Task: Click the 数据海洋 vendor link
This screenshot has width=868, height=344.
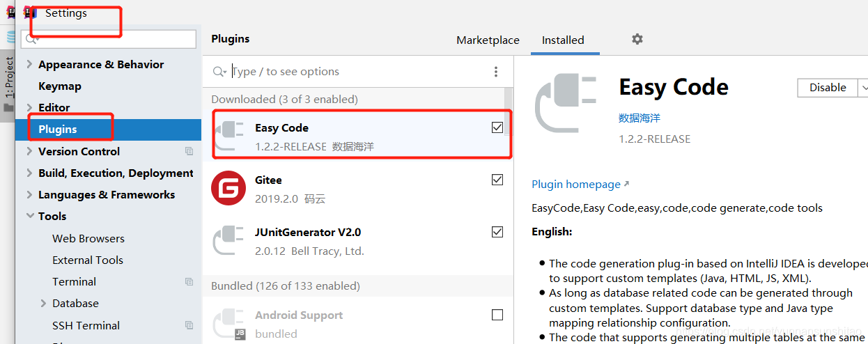Action: click(x=640, y=118)
